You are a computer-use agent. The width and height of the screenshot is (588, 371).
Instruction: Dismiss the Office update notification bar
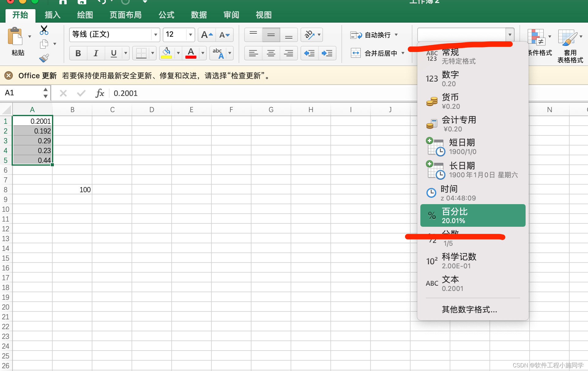click(9, 75)
